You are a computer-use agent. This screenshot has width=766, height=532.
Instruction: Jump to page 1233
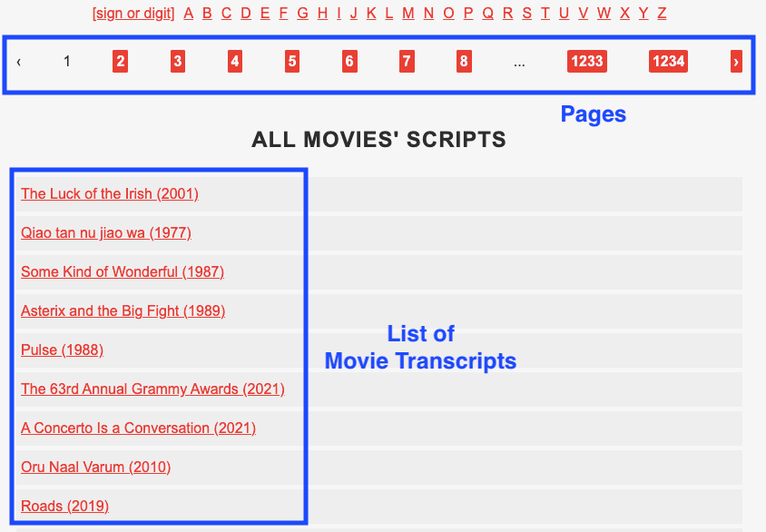pos(586,61)
